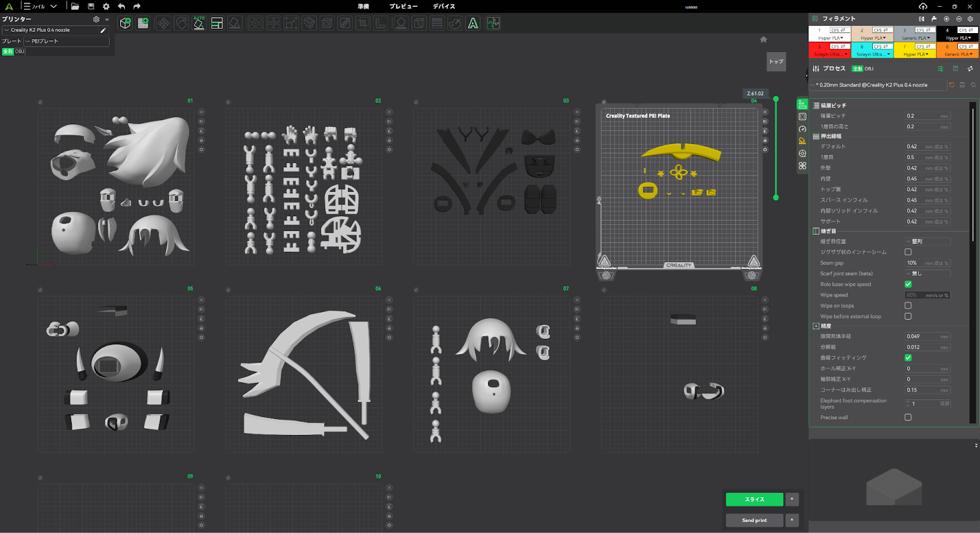Open the Scarf joint seam dropdown

[x=927, y=274]
